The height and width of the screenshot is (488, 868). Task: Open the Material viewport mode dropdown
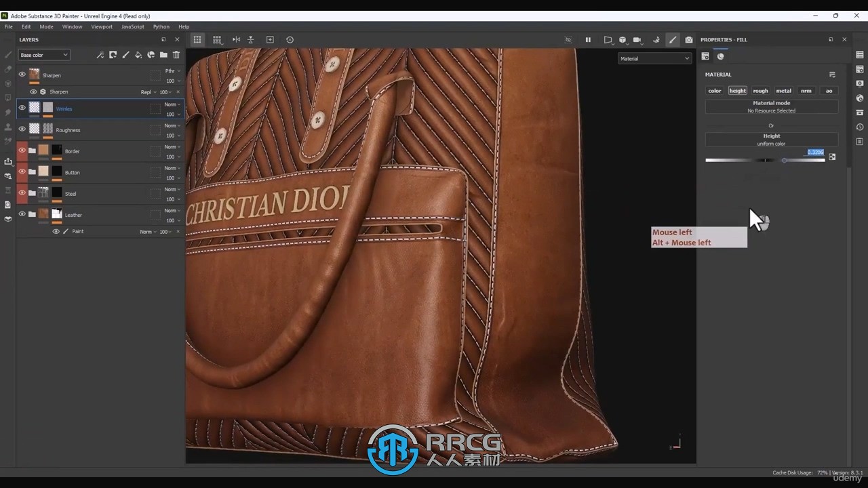click(654, 58)
